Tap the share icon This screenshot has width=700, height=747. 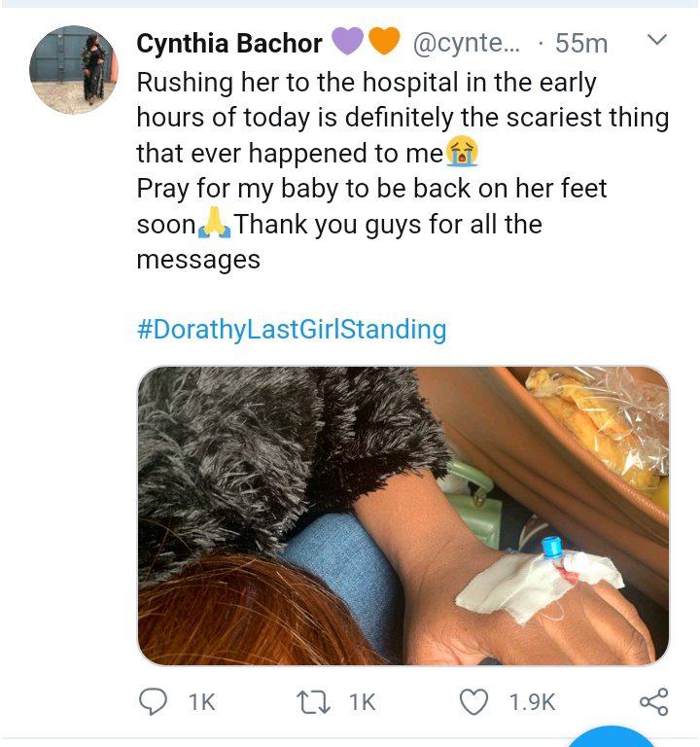point(654,701)
